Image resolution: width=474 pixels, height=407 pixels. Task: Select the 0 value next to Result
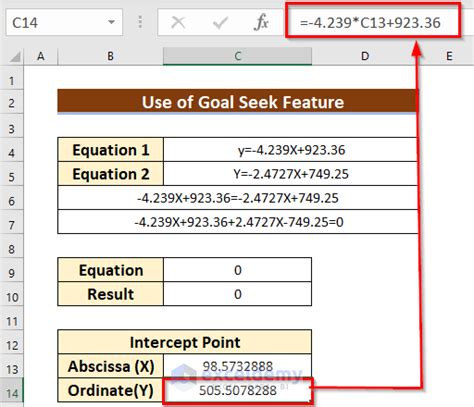click(237, 294)
